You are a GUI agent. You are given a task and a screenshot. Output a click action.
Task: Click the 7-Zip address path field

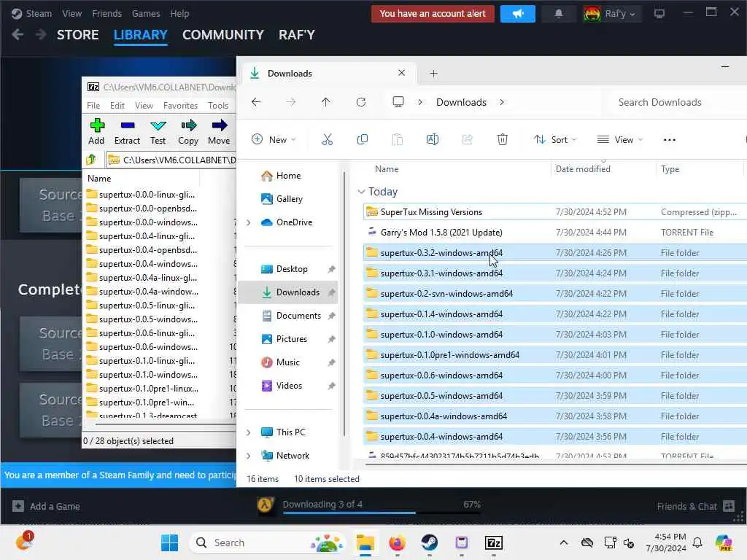[171, 160]
